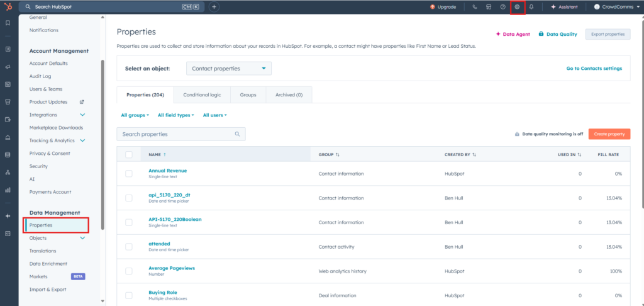Click the Create property button

[x=609, y=134]
